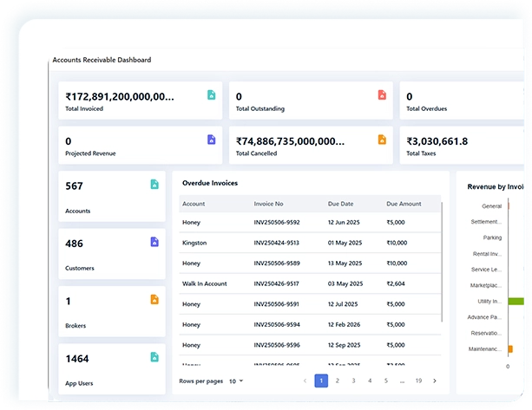The image size is (532, 410).
Task: Open the Rows per page dropdown
Action: coord(236,381)
